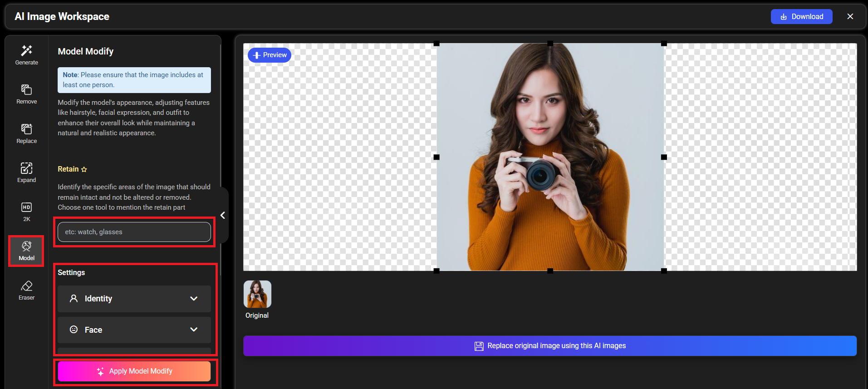Click the Note about including one person
Screen dimensions: 868x389
pyautogui.click(x=134, y=80)
